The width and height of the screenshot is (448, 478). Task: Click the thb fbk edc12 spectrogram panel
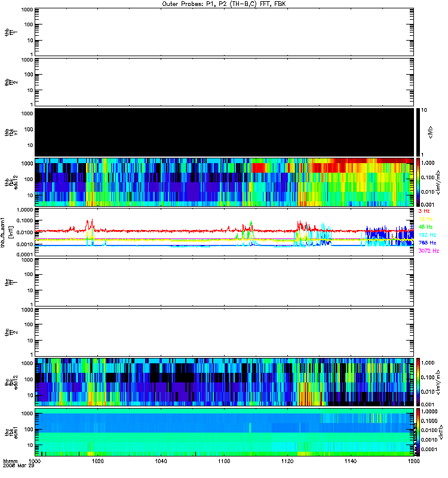pyautogui.click(x=225, y=182)
